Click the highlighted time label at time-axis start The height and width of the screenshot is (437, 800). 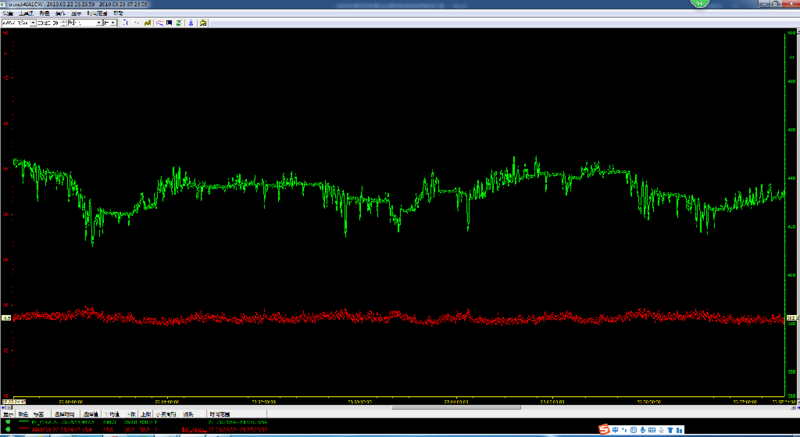pyautogui.click(x=14, y=402)
